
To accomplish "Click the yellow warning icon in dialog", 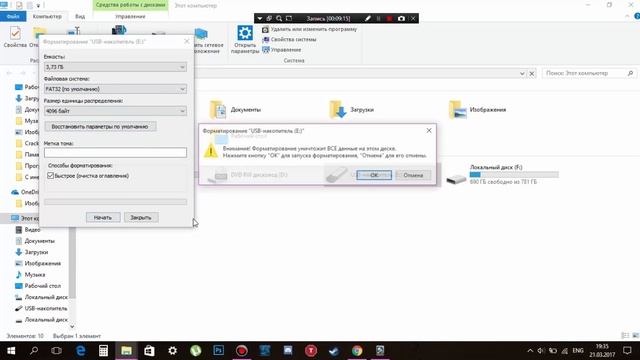I will coord(211,151).
